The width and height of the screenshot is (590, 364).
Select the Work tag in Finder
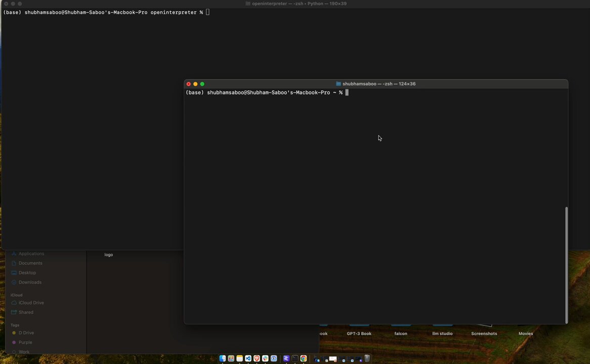pos(24,352)
